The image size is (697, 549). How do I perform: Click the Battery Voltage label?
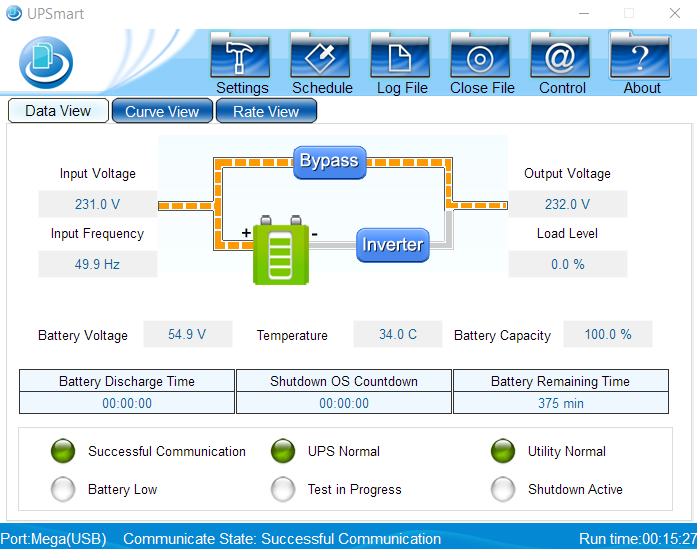click(x=83, y=335)
